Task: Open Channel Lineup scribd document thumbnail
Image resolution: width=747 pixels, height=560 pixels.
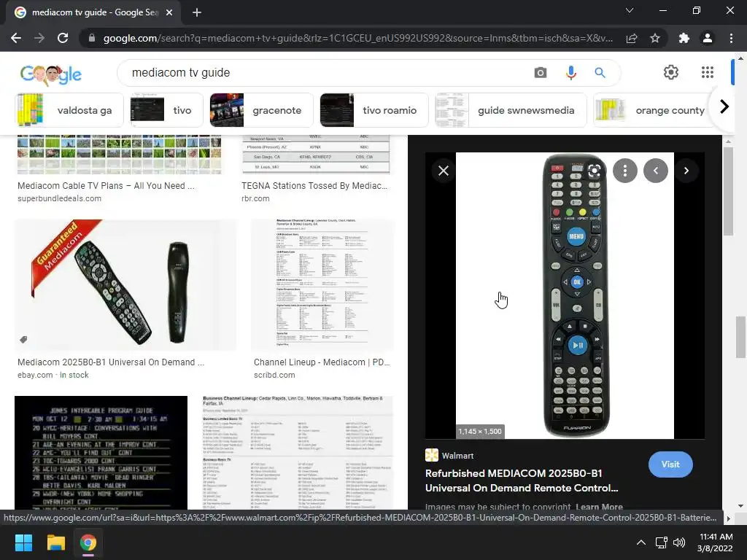Action: click(322, 285)
